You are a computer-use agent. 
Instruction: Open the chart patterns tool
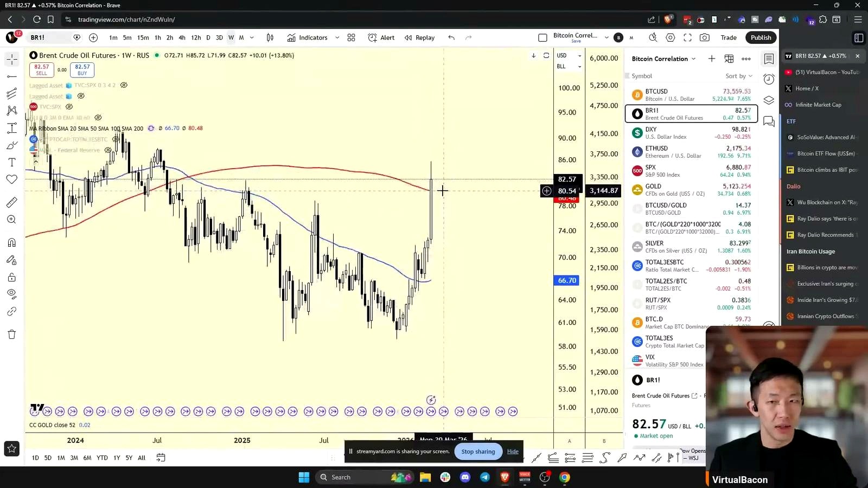tap(12, 111)
